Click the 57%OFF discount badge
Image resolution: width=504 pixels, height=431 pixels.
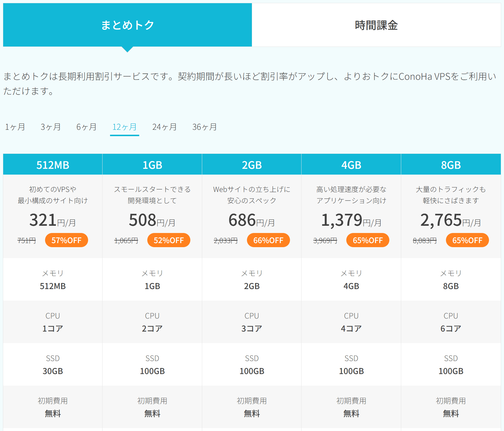(x=66, y=240)
